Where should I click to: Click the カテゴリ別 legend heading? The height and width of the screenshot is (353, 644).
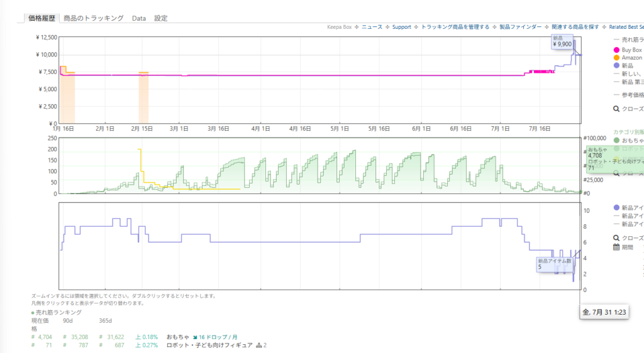click(x=628, y=132)
